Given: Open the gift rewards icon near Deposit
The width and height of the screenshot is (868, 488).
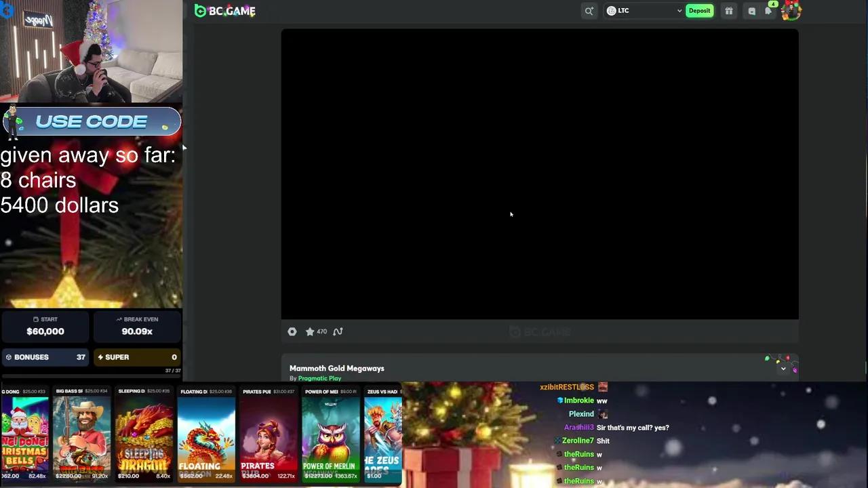Looking at the screenshot, I should 729,10.
